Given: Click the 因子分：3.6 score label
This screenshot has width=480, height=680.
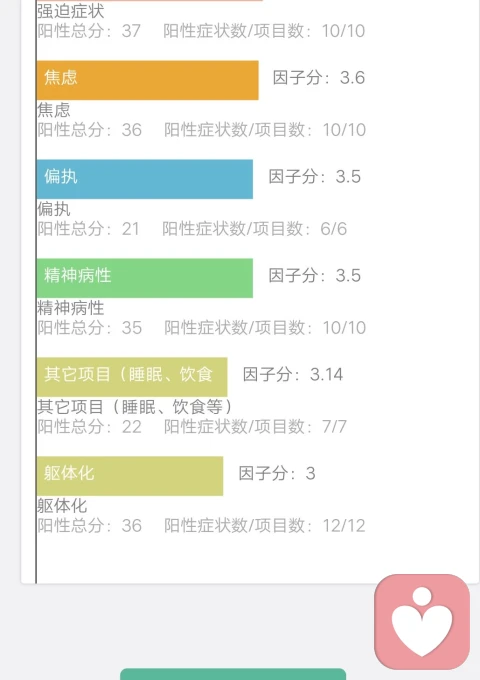Looking at the screenshot, I should click(x=319, y=78).
